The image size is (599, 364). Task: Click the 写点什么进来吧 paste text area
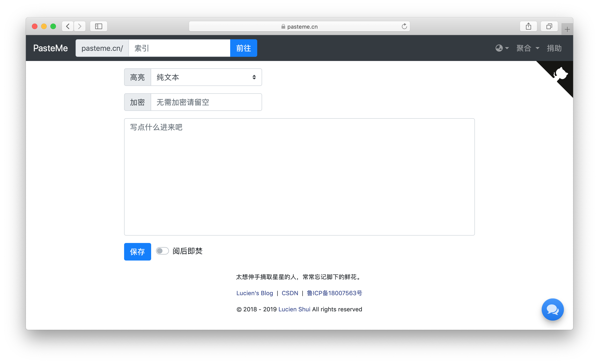point(299,177)
